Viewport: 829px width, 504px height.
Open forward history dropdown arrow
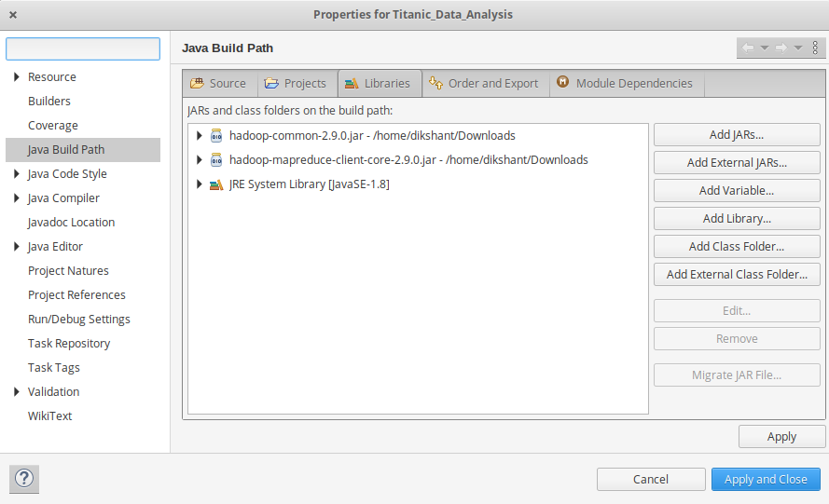[798, 48]
